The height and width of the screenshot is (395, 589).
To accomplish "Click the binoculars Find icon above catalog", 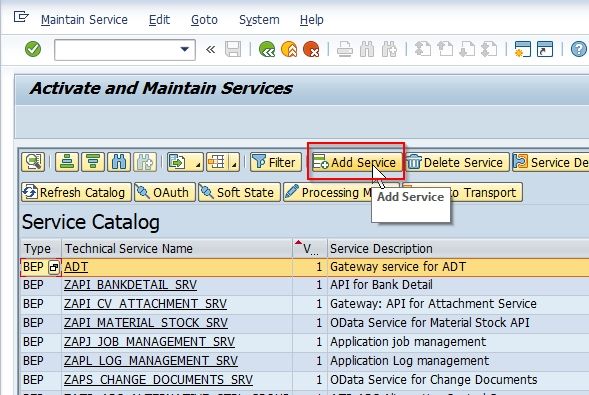I will (119, 162).
